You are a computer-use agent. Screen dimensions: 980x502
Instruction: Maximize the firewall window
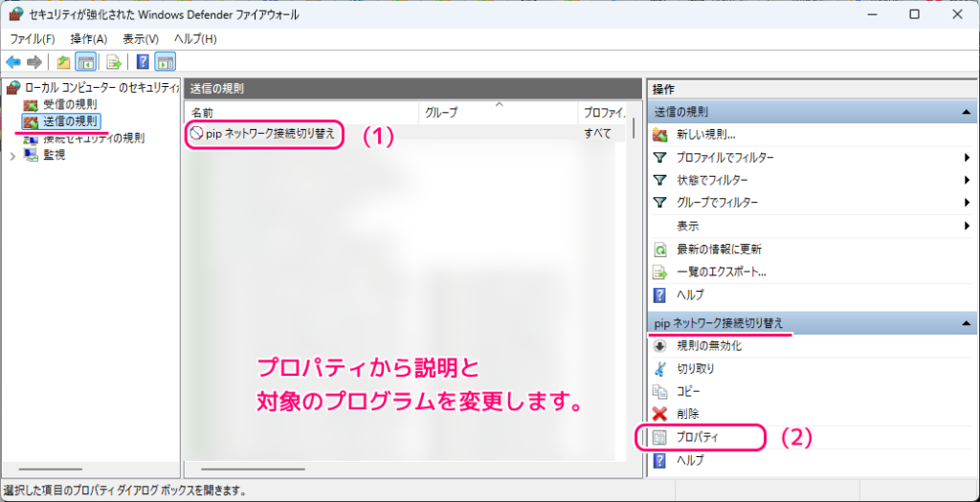click(x=914, y=14)
